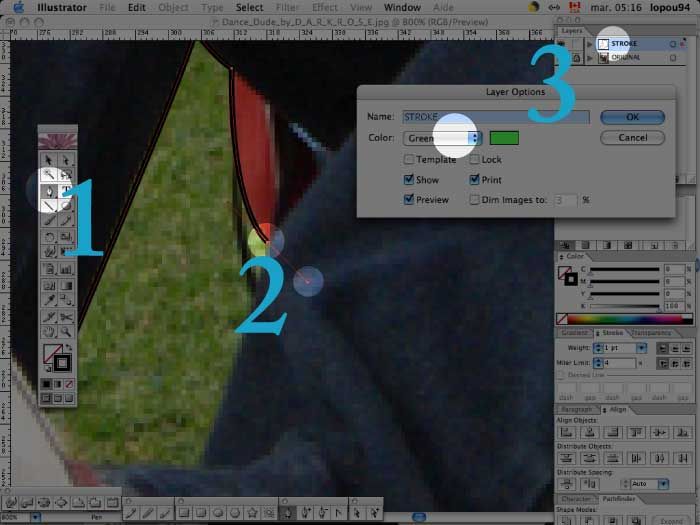The image size is (700, 525).
Task: Enable Dim Images to checkbox
Action: (474, 200)
